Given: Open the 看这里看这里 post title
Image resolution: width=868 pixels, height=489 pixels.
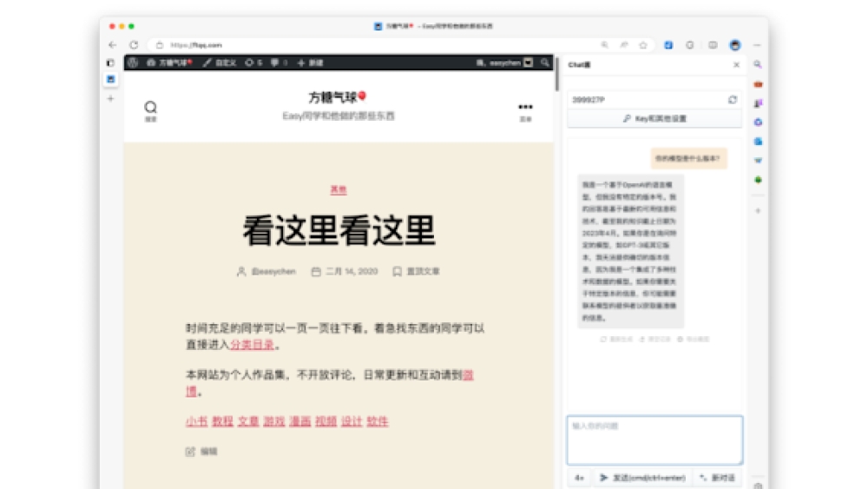Looking at the screenshot, I should pos(339,230).
